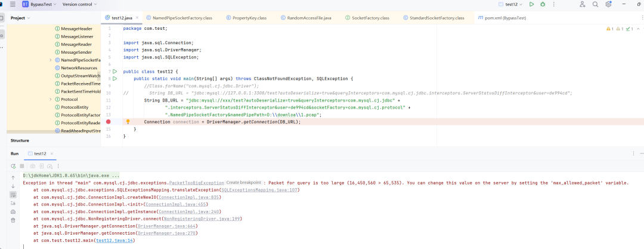The image size is (644, 249).
Task: Run test12 with green play button
Action: [x=531, y=4]
